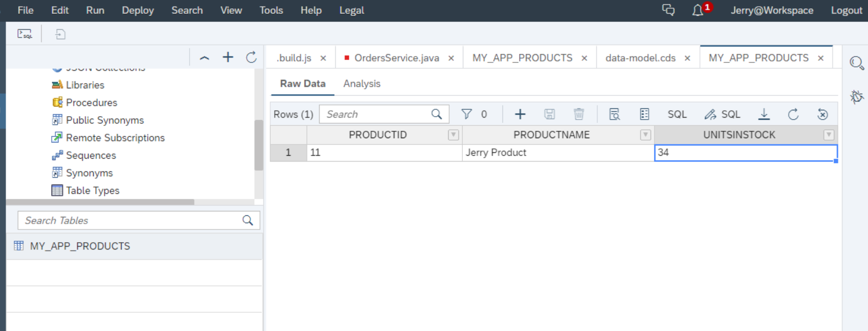The image size is (868, 331).
Task: Click the debugger bug icon
Action: click(856, 96)
